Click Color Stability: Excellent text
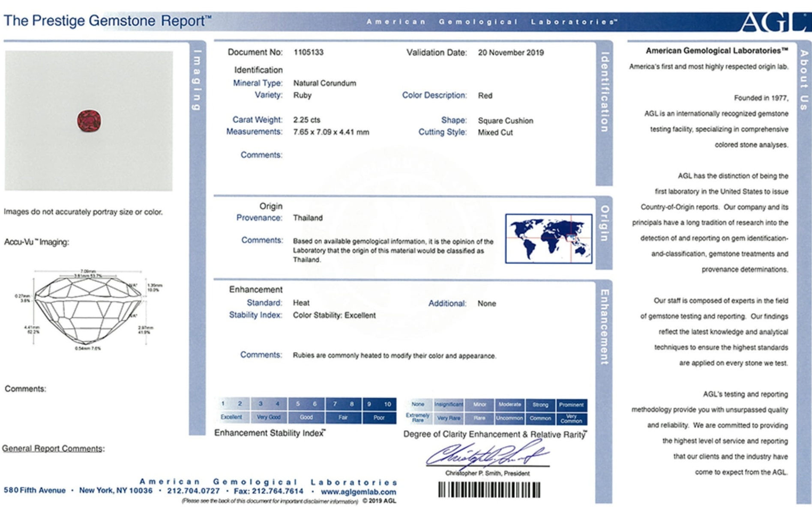This screenshot has height=507, width=812. (335, 315)
